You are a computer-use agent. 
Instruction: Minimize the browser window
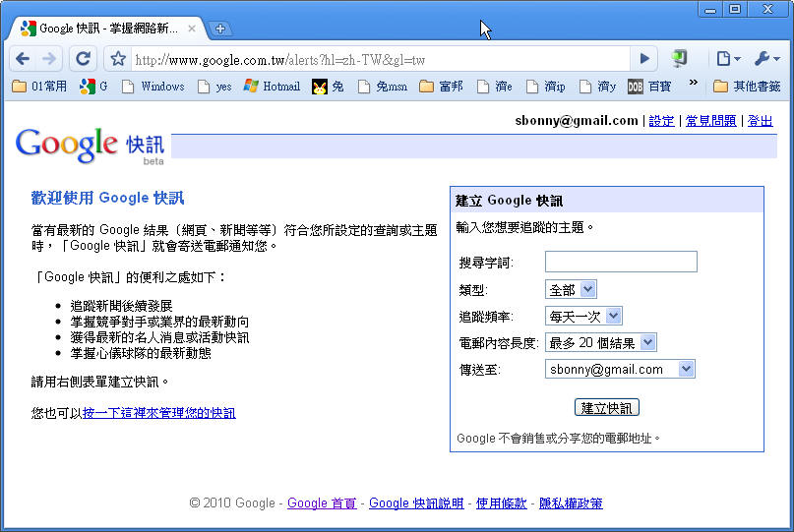pyautogui.click(x=710, y=9)
